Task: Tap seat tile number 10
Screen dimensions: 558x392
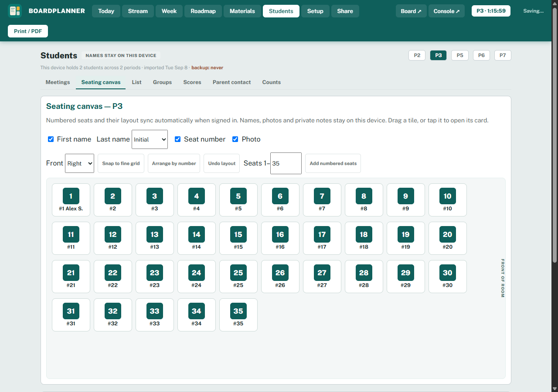Action: 448,200
